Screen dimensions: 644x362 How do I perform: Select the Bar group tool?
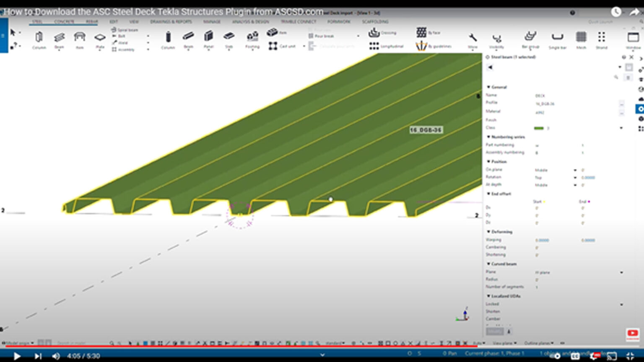[x=530, y=40]
